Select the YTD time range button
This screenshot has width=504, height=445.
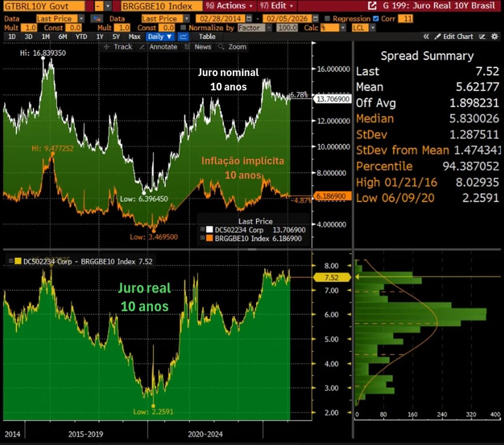click(x=82, y=37)
